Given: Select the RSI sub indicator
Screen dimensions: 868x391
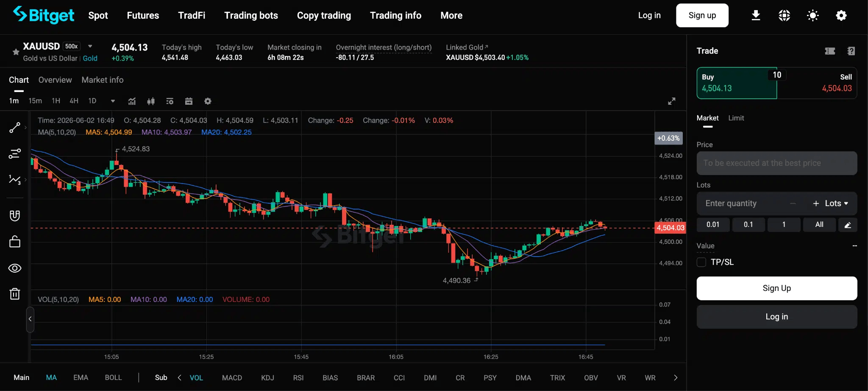Looking at the screenshot, I should [x=298, y=377].
